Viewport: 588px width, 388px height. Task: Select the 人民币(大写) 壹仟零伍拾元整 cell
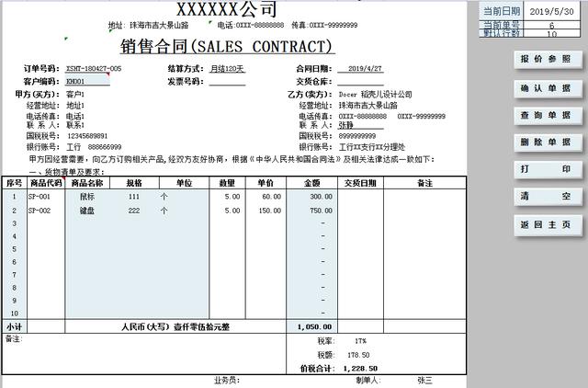175,326
